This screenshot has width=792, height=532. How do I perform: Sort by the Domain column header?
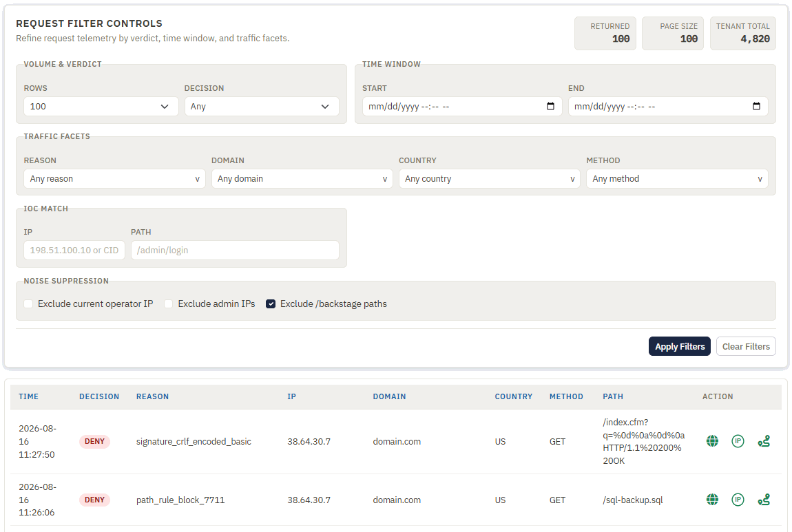pos(389,396)
